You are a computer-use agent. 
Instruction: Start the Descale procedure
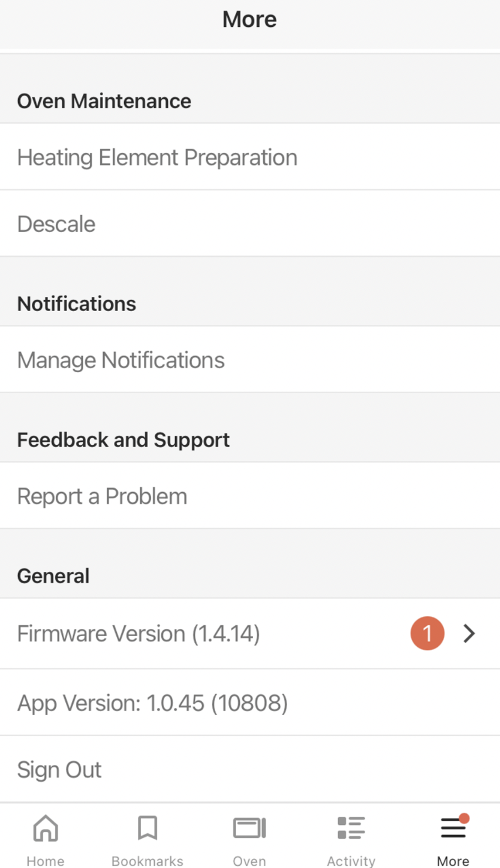point(56,224)
